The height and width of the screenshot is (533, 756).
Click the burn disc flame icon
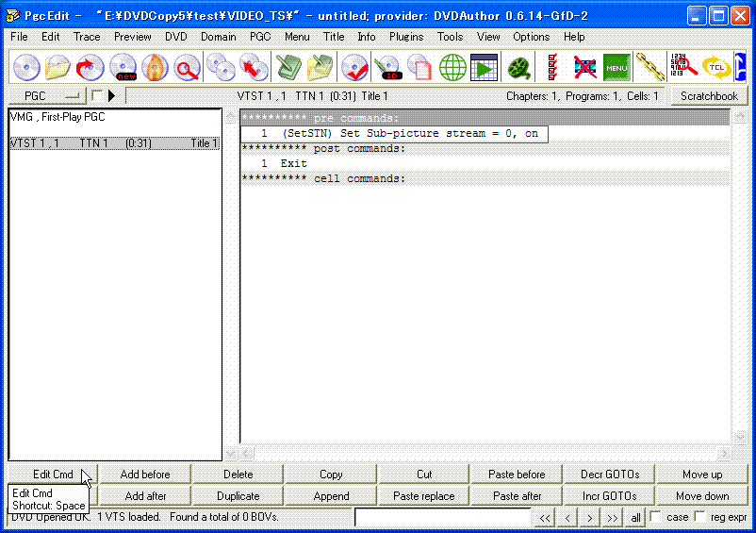(x=155, y=67)
